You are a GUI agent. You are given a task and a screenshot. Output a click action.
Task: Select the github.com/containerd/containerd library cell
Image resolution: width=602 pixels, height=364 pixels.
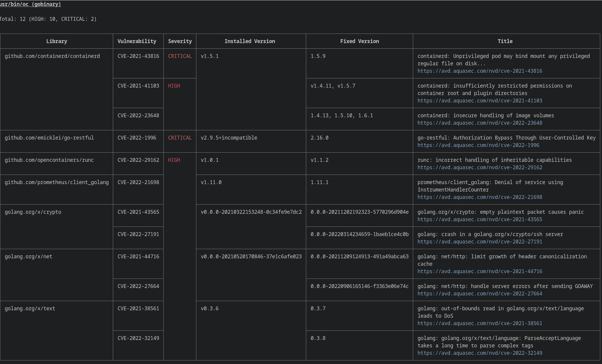click(52, 56)
